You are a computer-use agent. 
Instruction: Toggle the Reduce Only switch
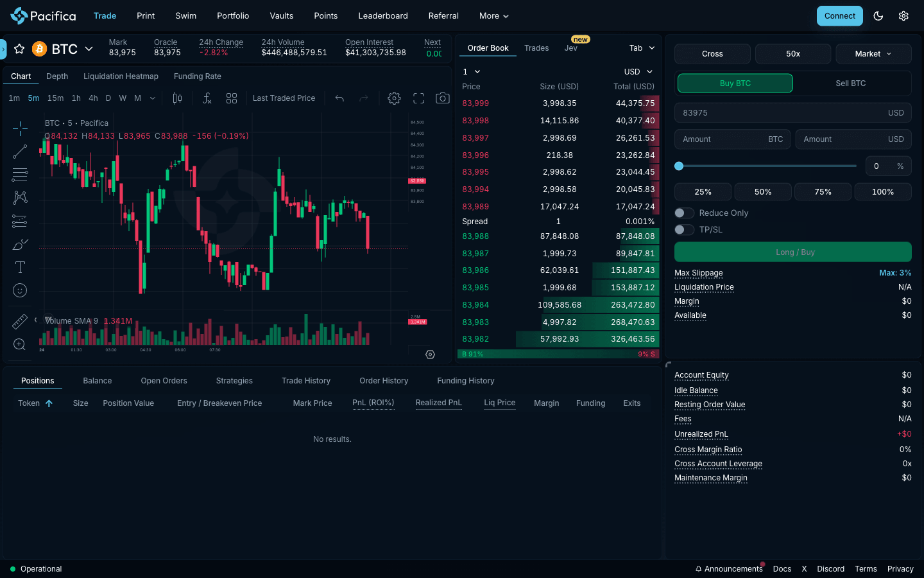pos(684,213)
